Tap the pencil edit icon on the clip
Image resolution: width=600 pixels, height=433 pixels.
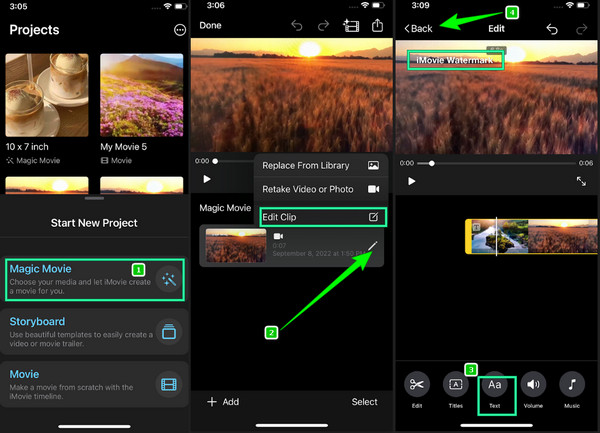(373, 246)
